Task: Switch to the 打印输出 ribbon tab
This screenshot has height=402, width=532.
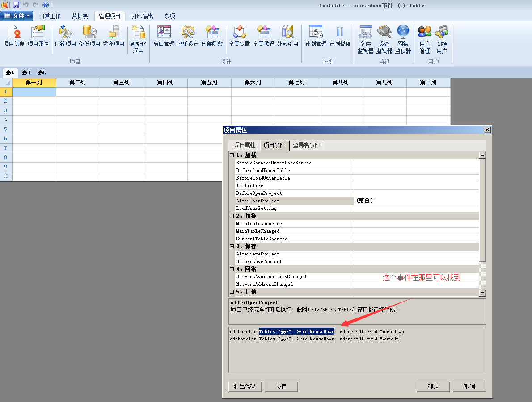Action: (x=143, y=16)
